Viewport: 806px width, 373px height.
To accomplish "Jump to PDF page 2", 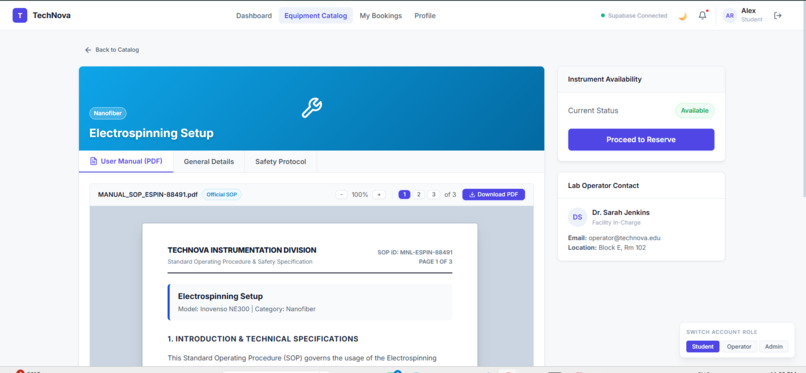I will point(419,195).
